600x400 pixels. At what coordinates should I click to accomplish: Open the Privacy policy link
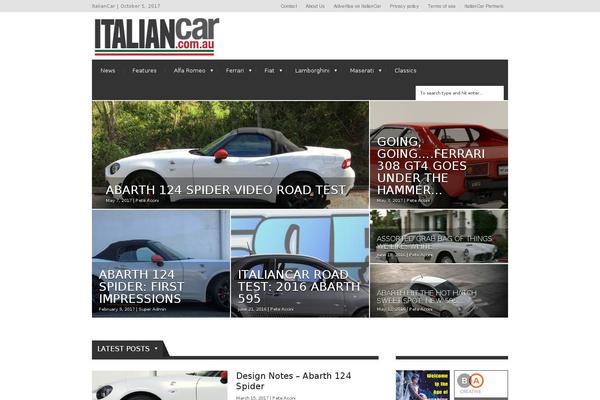point(404,6)
